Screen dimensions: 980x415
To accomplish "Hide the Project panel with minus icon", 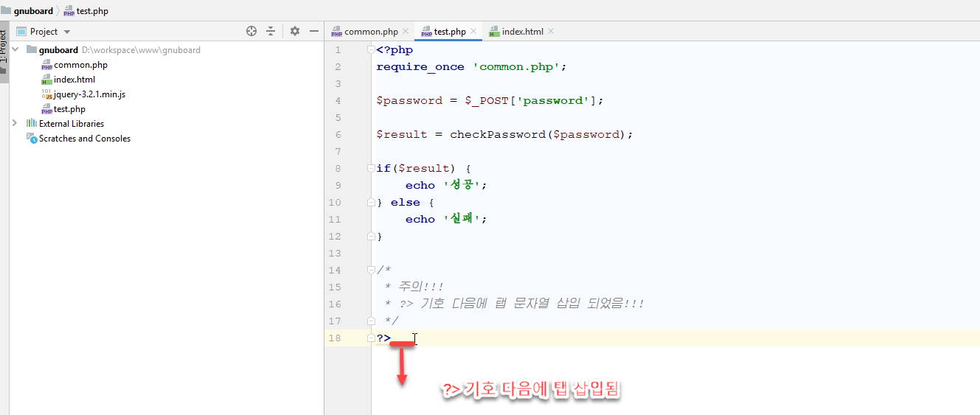I will [x=313, y=31].
